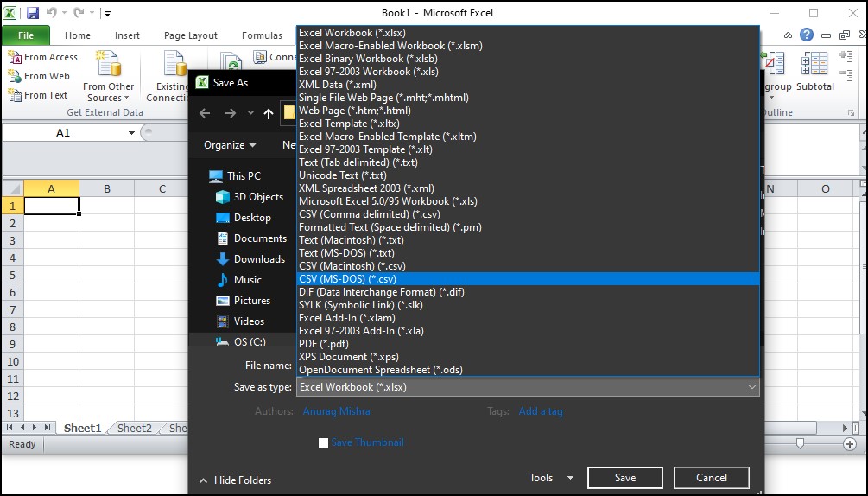Click the column B header
Image resolution: width=868 pixels, height=496 pixels.
click(x=107, y=188)
